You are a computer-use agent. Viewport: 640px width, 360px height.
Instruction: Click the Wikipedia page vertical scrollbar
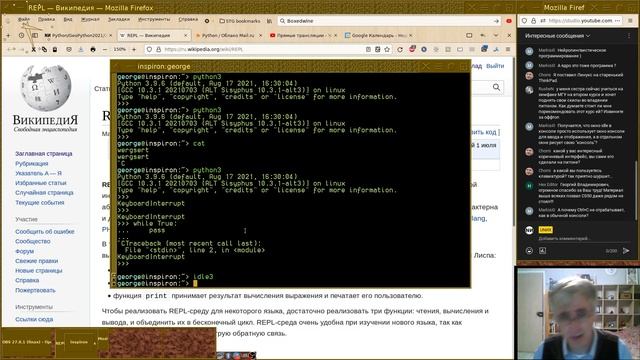pyautogui.click(x=513, y=141)
